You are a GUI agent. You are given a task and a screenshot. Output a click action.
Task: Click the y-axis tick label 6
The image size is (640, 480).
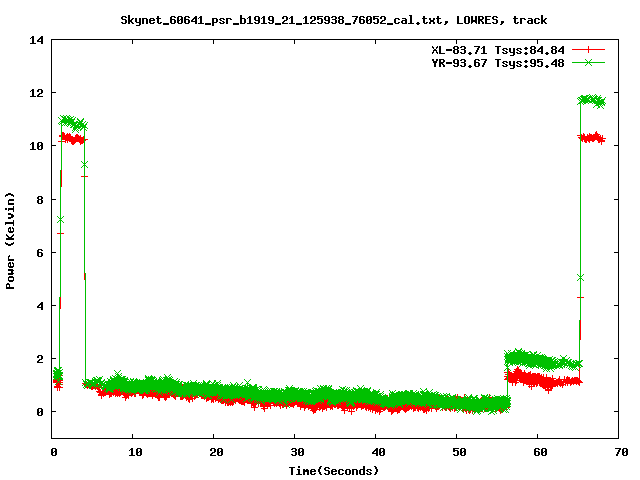pyautogui.click(x=40, y=253)
